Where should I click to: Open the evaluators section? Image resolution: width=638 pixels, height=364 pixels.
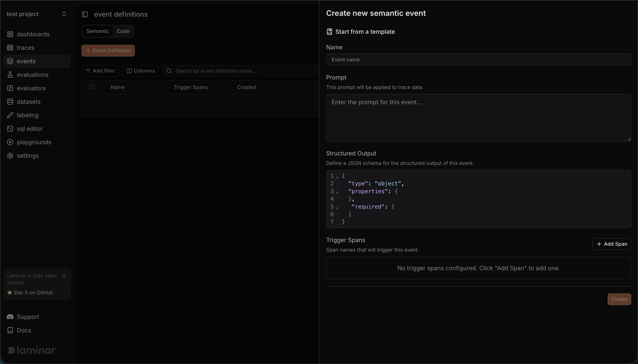[x=31, y=88]
